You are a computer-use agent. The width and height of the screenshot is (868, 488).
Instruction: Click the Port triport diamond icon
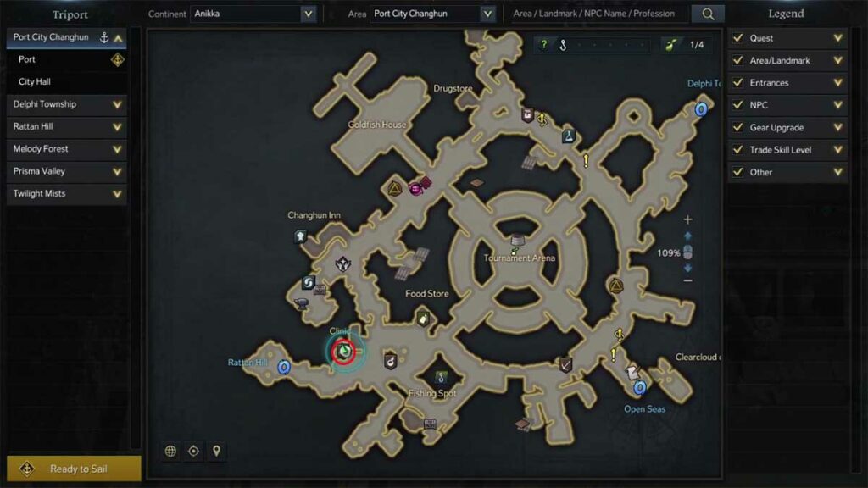click(x=117, y=59)
